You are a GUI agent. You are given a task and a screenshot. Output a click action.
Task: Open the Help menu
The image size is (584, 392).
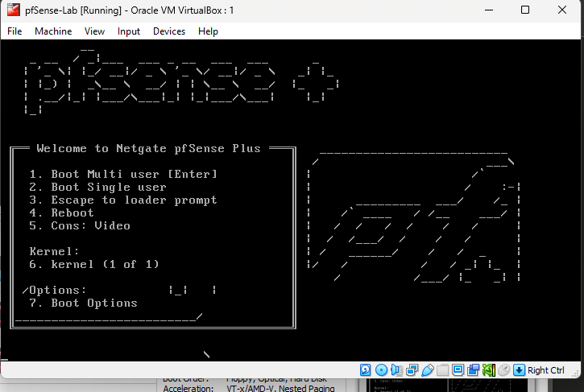coord(208,31)
